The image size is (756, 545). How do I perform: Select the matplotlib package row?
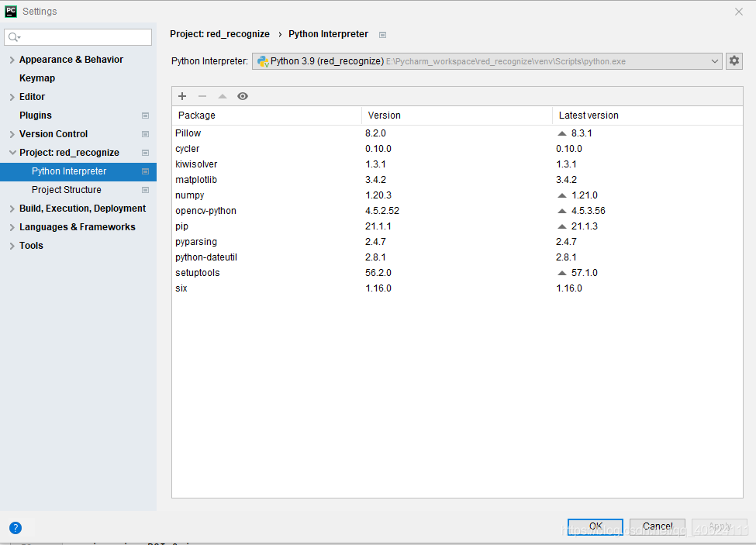[457, 180]
